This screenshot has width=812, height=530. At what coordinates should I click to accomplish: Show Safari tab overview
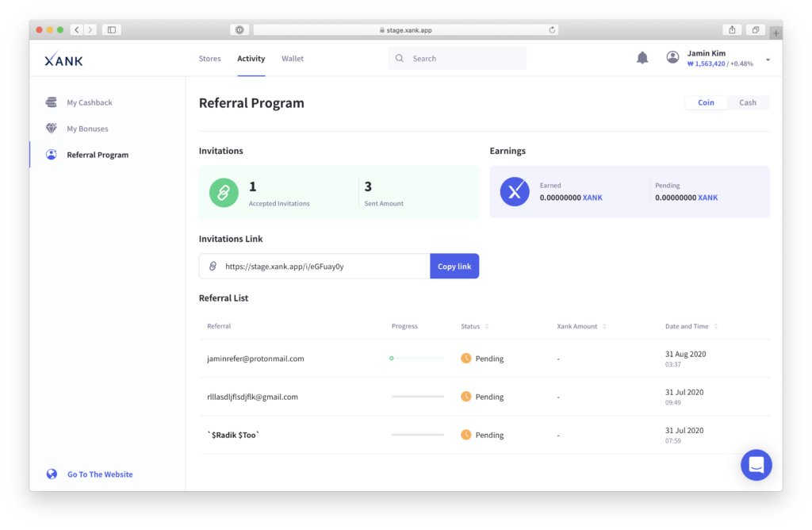pos(756,30)
